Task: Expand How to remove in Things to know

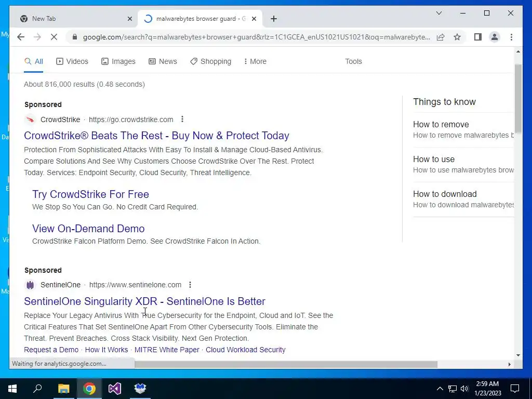Action: click(463, 129)
